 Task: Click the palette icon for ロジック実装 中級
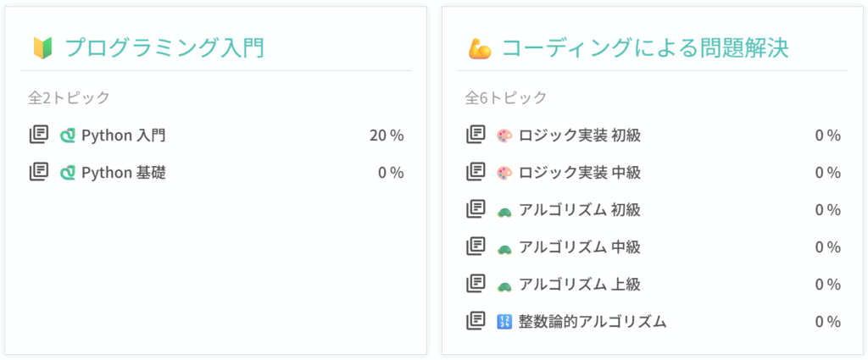pos(504,173)
